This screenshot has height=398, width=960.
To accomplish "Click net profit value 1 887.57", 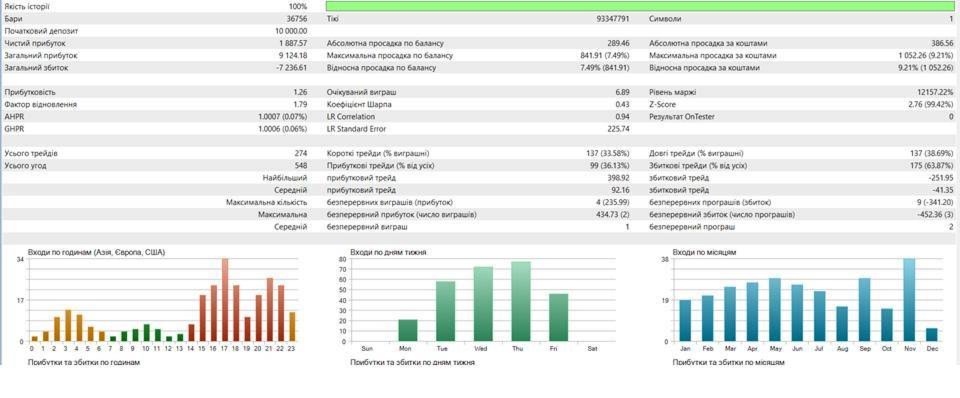I will [293, 43].
